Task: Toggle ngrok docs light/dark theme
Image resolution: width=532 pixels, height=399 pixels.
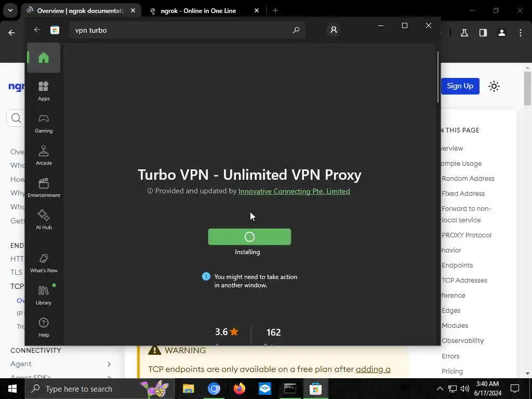Action: [x=494, y=86]
